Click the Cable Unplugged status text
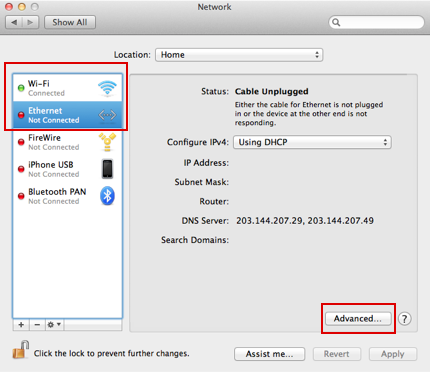The image size is (430, 372). [x=272, y=91]
